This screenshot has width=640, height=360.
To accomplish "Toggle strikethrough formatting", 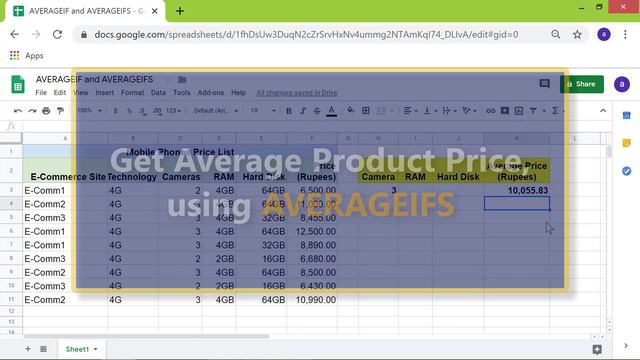I will pos(317,111).
